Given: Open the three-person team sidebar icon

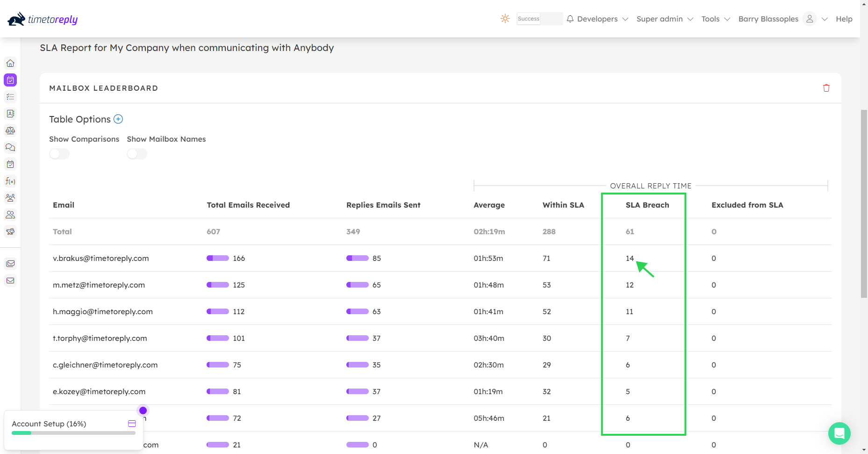Looking at the screenshot, I should [x=10, y=198].
